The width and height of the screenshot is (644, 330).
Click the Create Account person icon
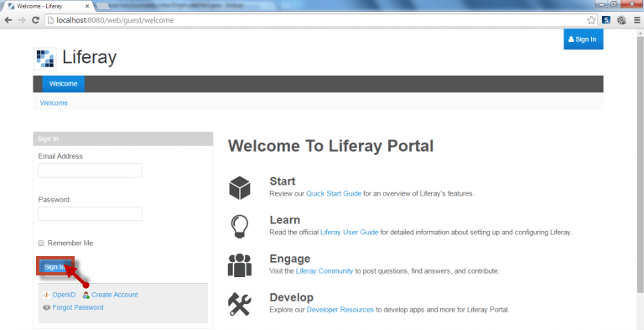pyautogui.click(x=86, y=295)
